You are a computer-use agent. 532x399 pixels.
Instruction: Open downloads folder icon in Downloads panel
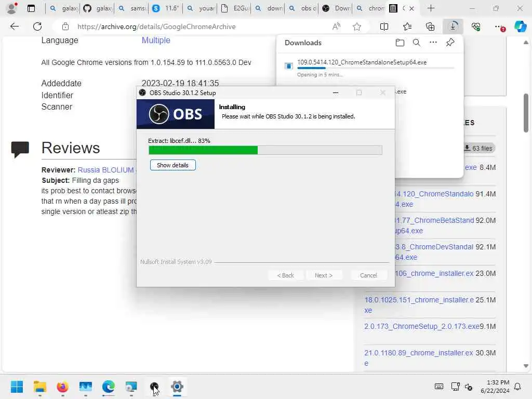(400, 43)
